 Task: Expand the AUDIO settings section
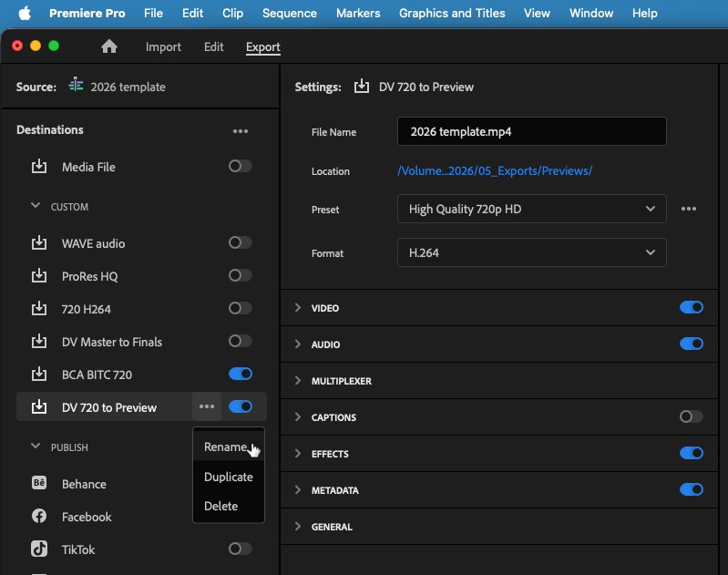[x=298, y=344]
